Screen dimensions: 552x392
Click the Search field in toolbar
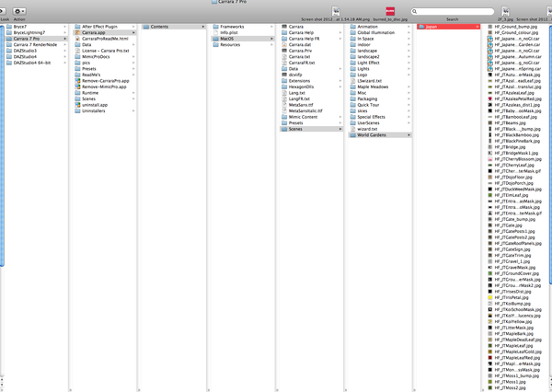(x=453, y=12)
